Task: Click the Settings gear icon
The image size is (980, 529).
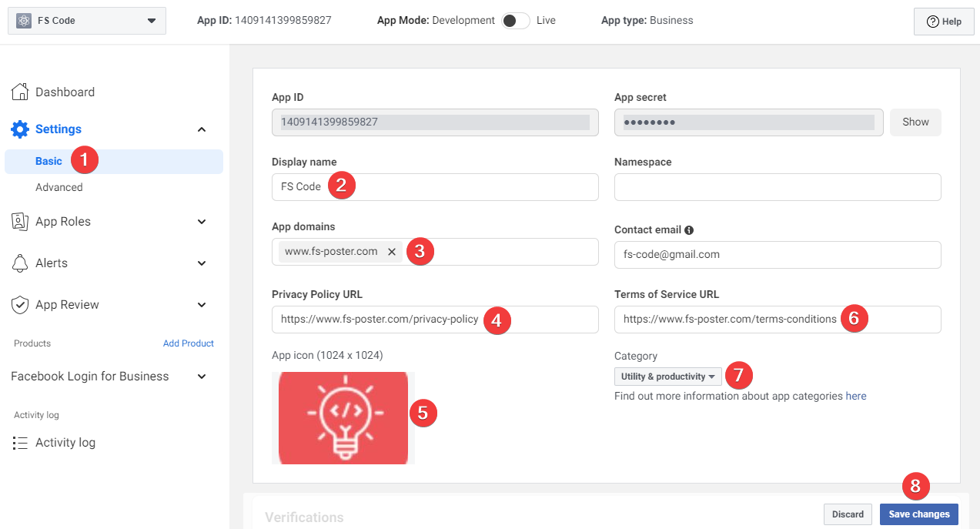Action: (20, 129)
